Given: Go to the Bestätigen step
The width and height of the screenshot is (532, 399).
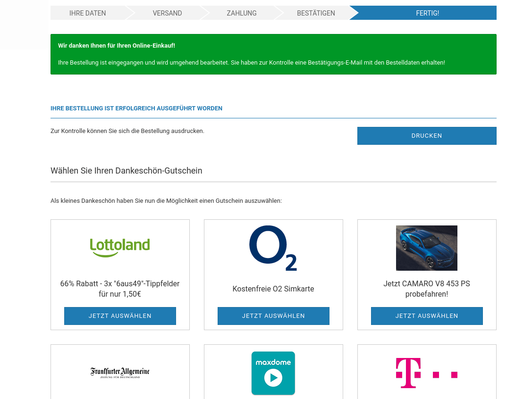Looking at the screenshot, I should tap(316, 13).
